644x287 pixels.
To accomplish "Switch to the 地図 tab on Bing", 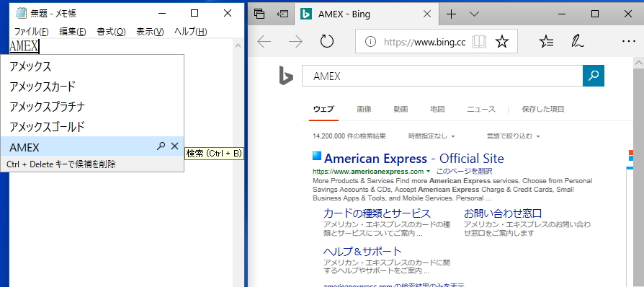I will (x=437, y=110).
